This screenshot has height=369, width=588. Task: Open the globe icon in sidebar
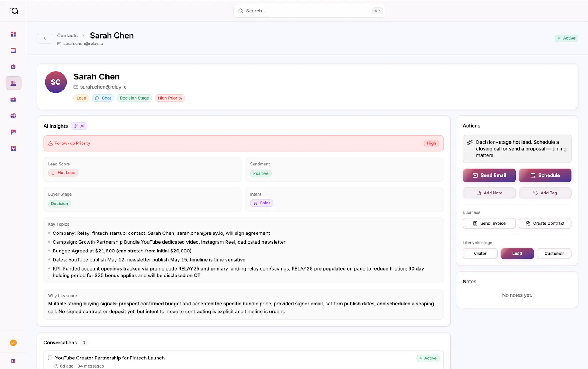point(13,116)
